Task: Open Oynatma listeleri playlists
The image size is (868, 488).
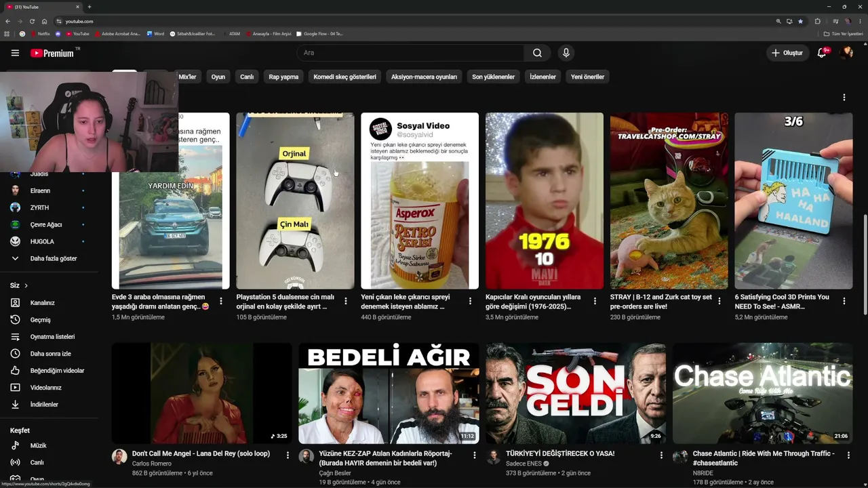Action: coord(52,337)
